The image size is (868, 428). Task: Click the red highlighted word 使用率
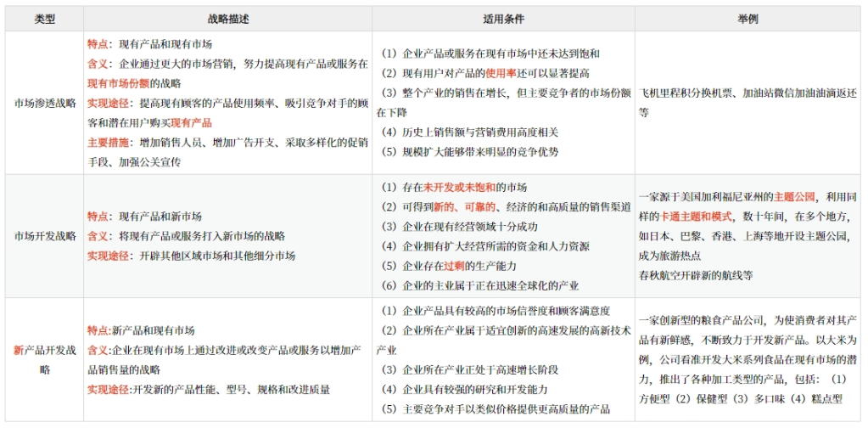501,73
